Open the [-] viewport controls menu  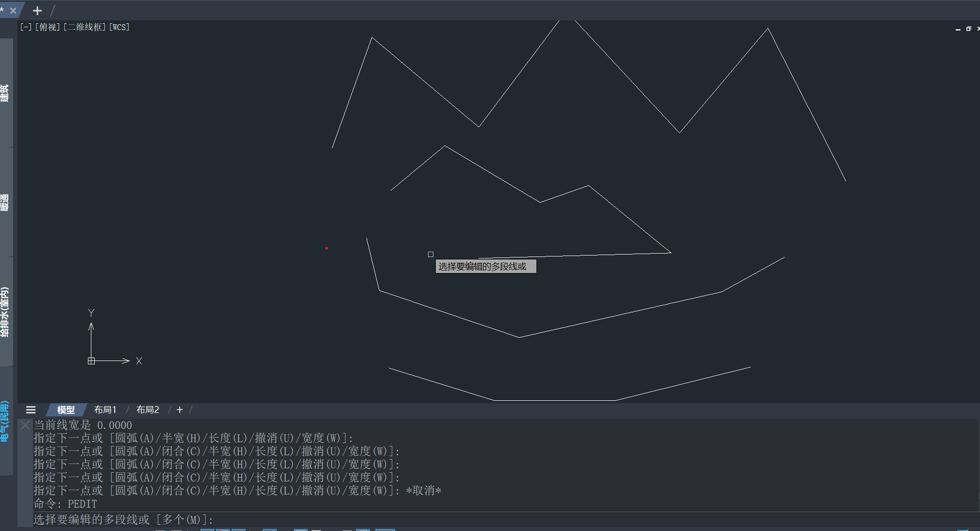(x=26, y=27)
